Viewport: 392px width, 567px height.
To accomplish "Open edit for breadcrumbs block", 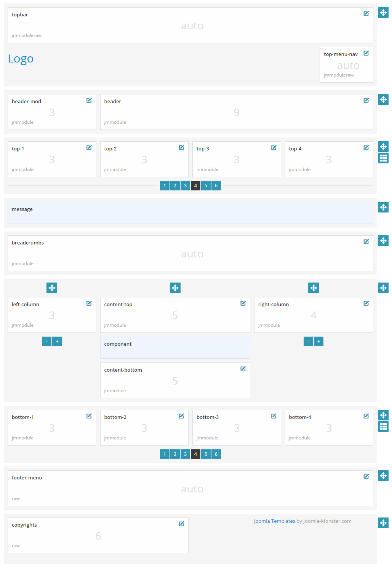I will [x=366, y=242].
